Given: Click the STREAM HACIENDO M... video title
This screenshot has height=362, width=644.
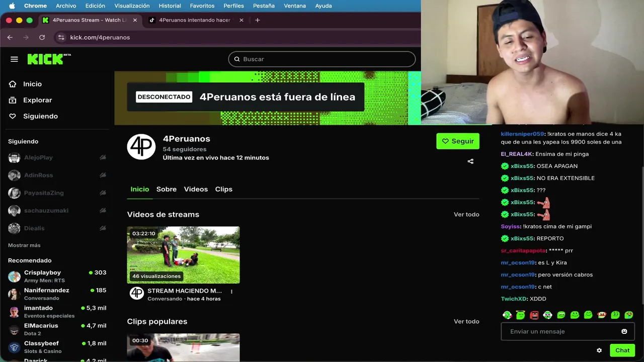Looking at the screenshot, I should click(185, 291).
